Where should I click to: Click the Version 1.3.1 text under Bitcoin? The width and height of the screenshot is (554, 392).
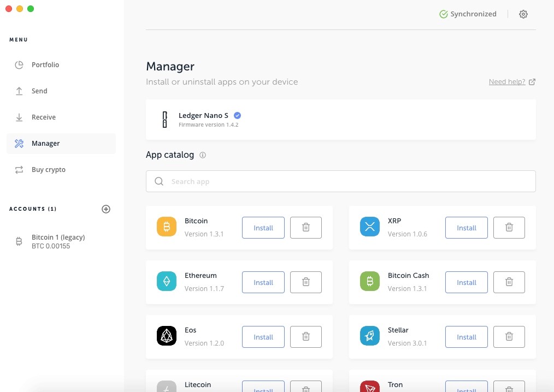pyautogui.click(x=204, y=234)
